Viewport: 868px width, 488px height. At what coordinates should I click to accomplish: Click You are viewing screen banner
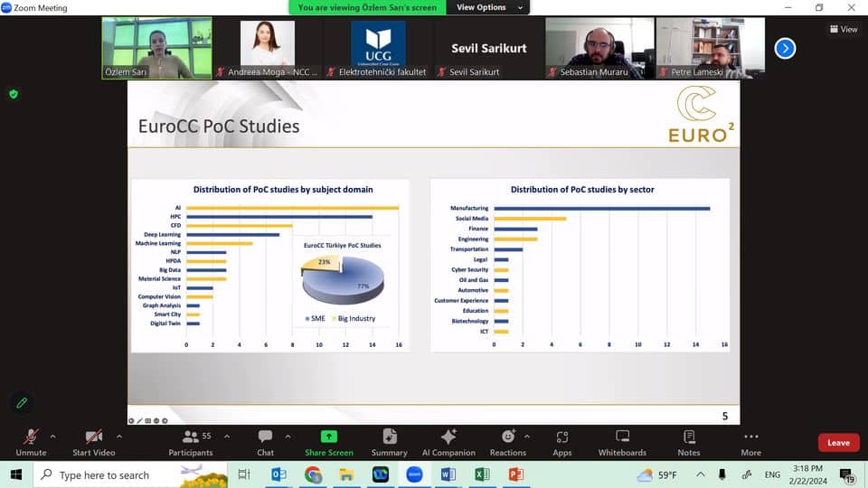point(367,7)
